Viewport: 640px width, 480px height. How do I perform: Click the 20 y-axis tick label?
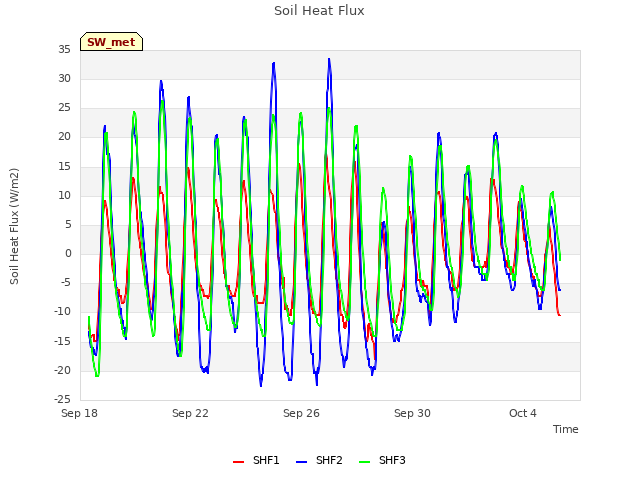pos(64,137)
